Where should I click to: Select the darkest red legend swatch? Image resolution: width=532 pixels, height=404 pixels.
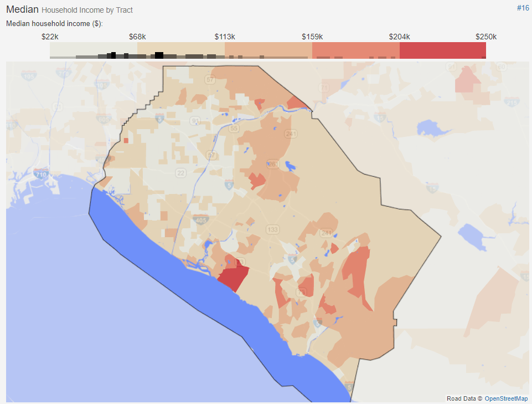tap(442, 50)
